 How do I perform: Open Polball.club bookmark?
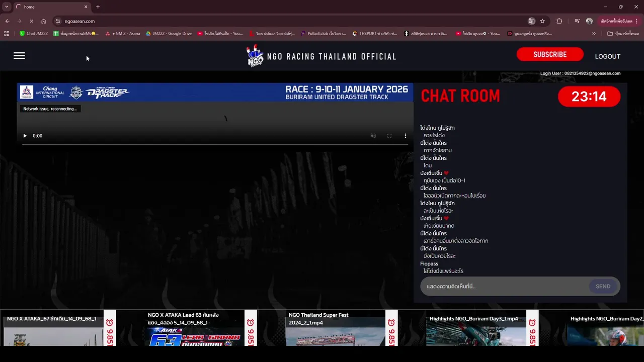click(x=323, y=34)
